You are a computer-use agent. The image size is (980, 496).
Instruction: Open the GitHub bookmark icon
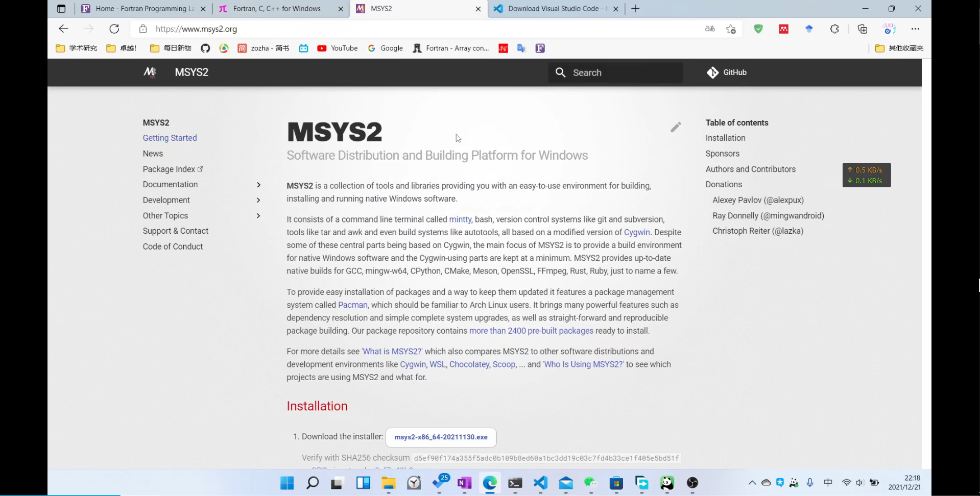pyautogui.click(x=205, y=48)
